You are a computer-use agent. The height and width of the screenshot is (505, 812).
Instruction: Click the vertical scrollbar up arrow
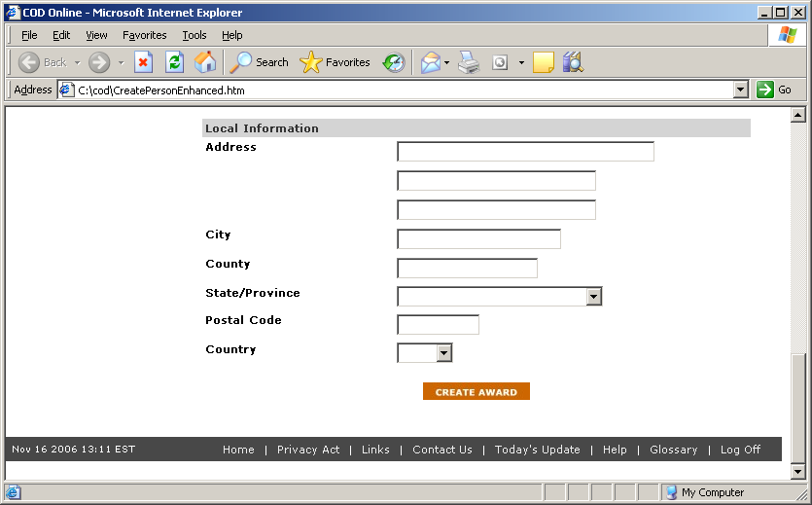pyautogui.click(x=798, y=115)
